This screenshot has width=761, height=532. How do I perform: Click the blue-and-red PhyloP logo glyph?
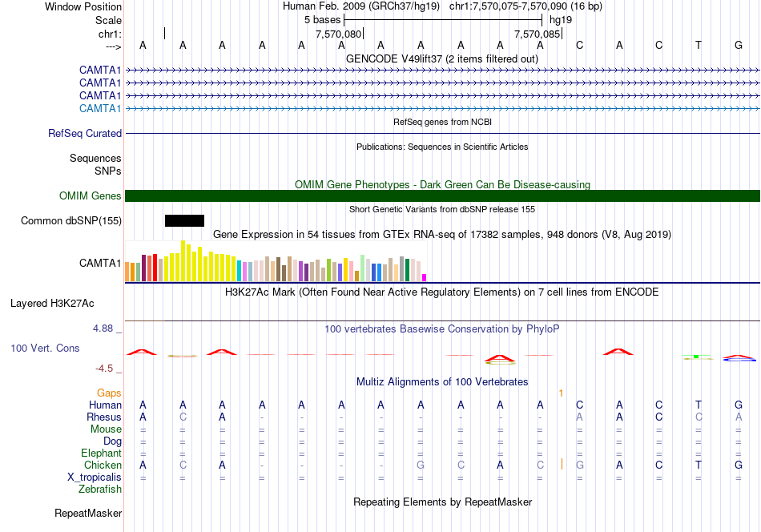click(739, 358)
